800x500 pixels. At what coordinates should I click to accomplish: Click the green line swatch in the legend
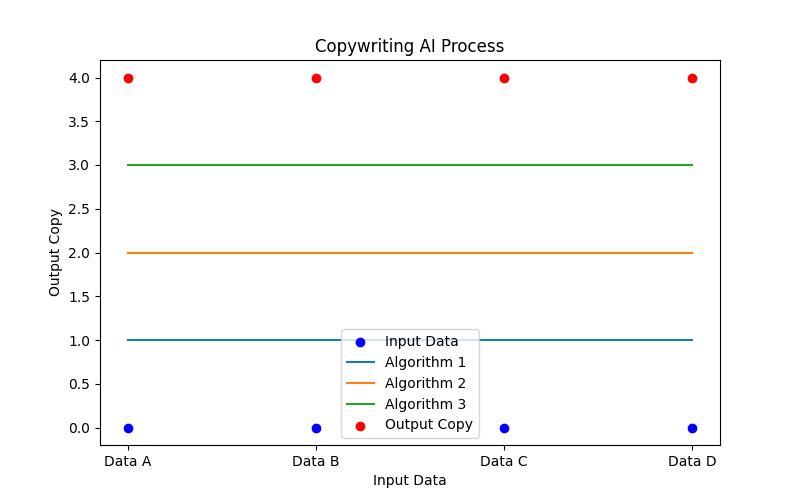click(360, 404)
